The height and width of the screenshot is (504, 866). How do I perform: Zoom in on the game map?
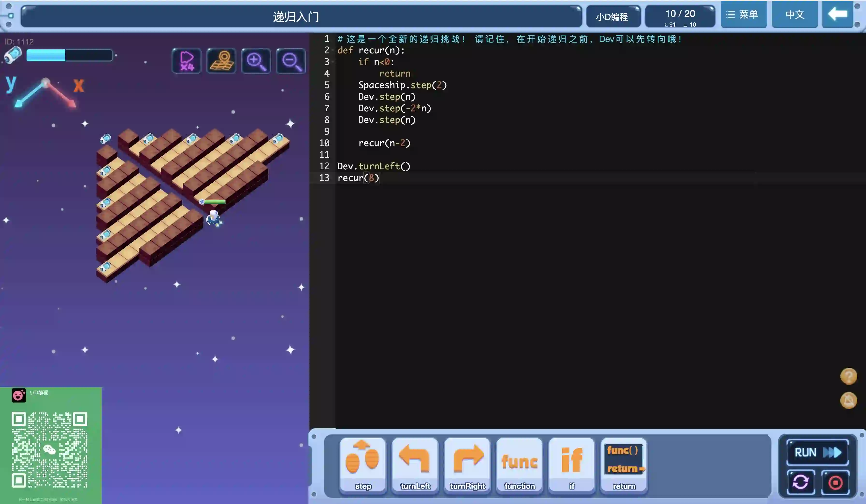click(x=256, y=61)
